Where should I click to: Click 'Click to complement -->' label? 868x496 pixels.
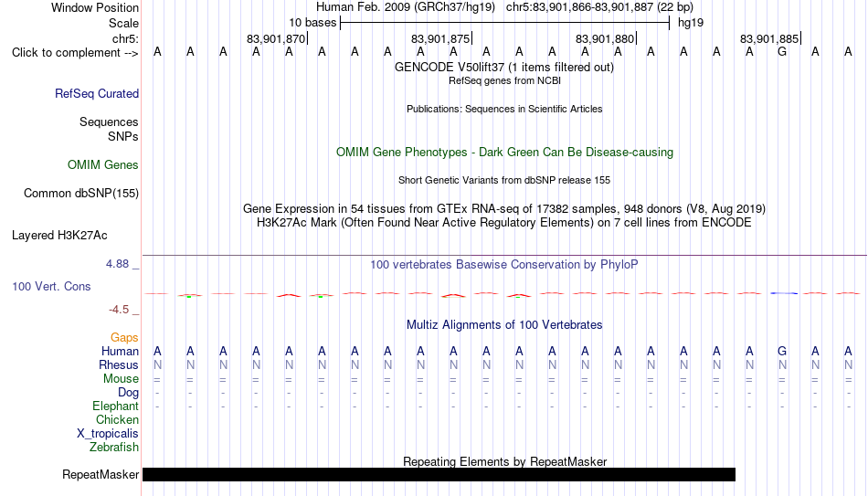[x=75, y=53]
